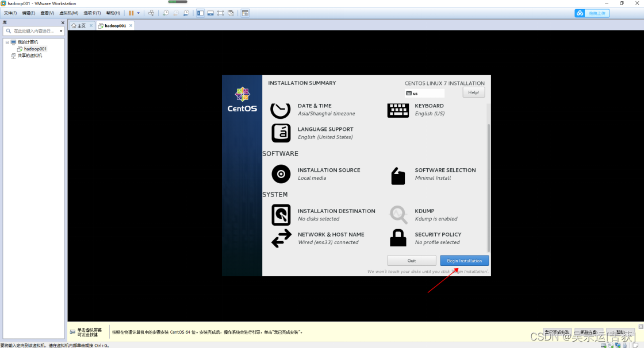Click the DATE & TIME label
This screenshot has height=348, width=644.
(x=315, y=106)
